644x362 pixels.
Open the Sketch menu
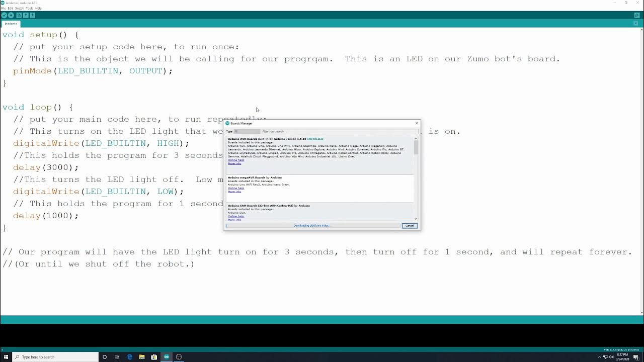19,8
